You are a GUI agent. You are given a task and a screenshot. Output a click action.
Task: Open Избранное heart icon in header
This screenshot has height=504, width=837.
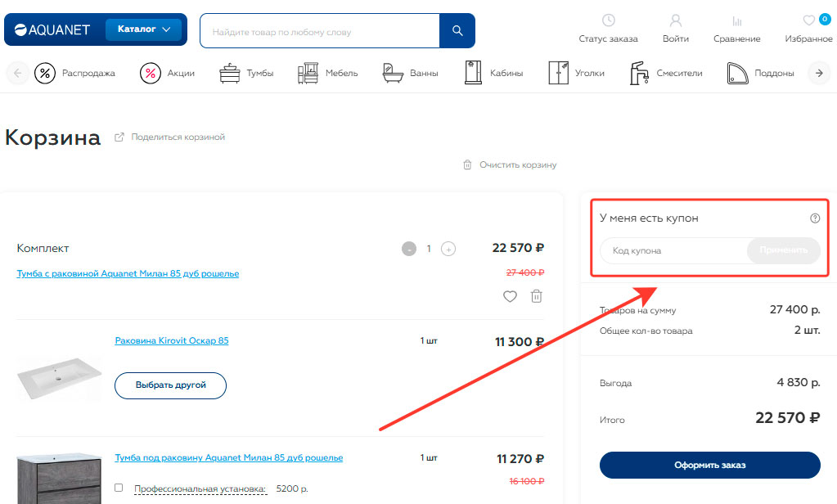point(809,20)
